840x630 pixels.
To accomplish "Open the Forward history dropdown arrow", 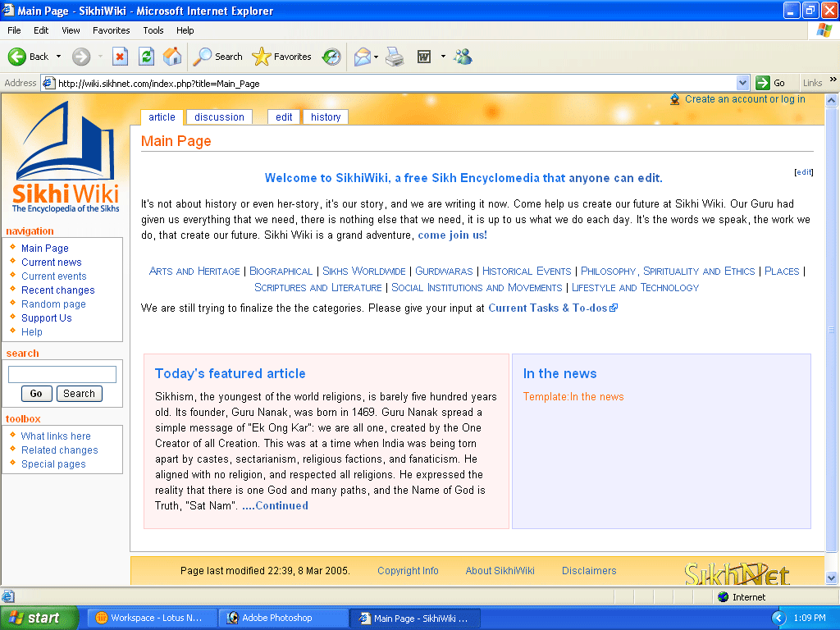I will tap(100, 57).
